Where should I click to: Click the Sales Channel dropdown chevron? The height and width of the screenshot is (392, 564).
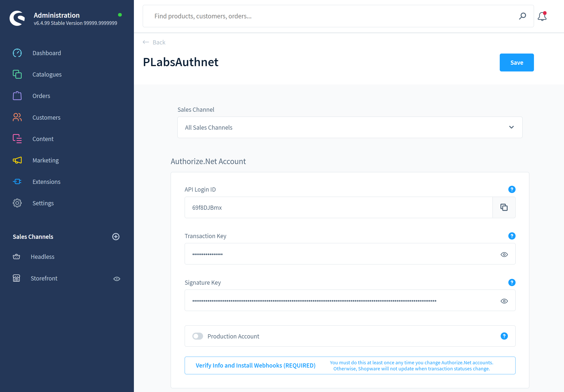coord(511,127)
